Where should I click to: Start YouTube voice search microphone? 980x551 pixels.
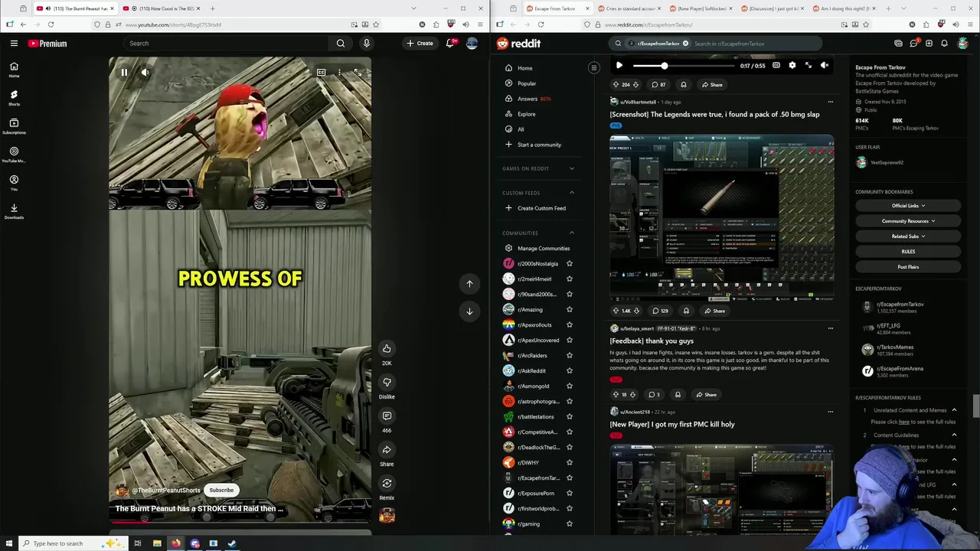point(367,44)
